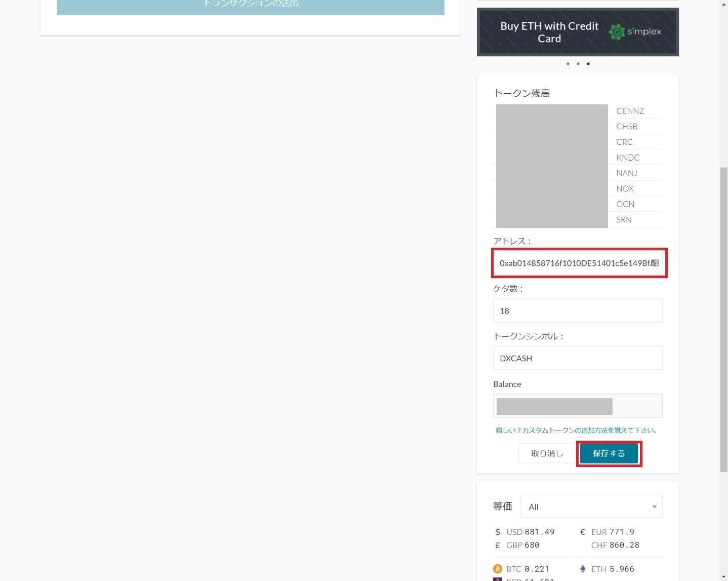Click the 取り消し button
Screen dimensions: 728x581
(x=547, y=453)
